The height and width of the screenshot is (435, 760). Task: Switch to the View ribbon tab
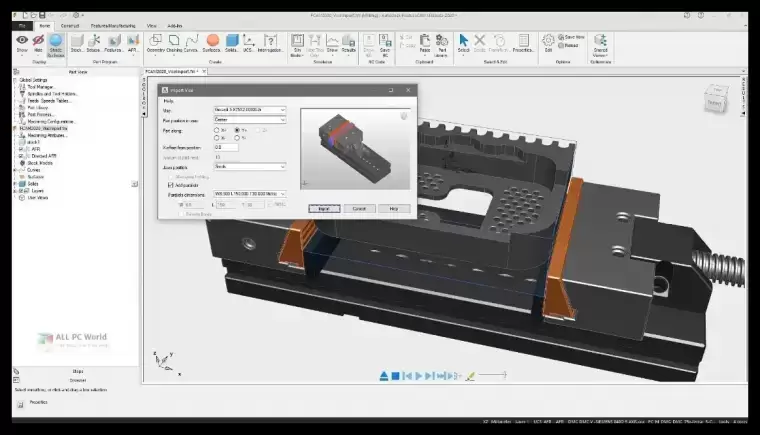152,26
